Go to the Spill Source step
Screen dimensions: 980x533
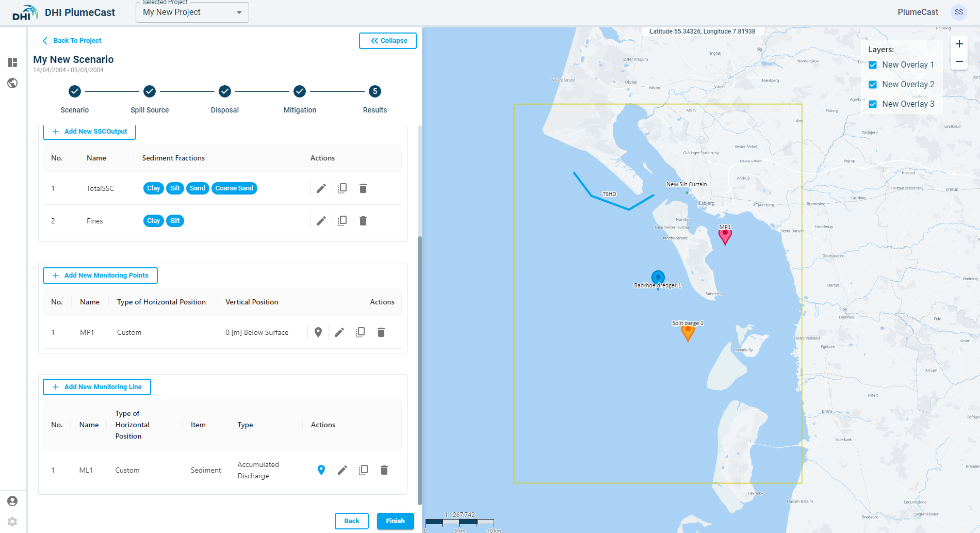pos(150,91)
